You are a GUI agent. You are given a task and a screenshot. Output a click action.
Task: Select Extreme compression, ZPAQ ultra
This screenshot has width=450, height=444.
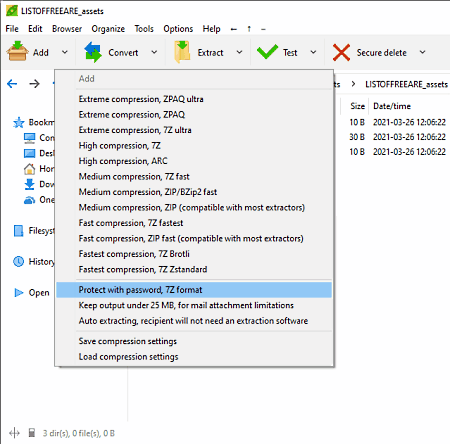tap(194, 99)
